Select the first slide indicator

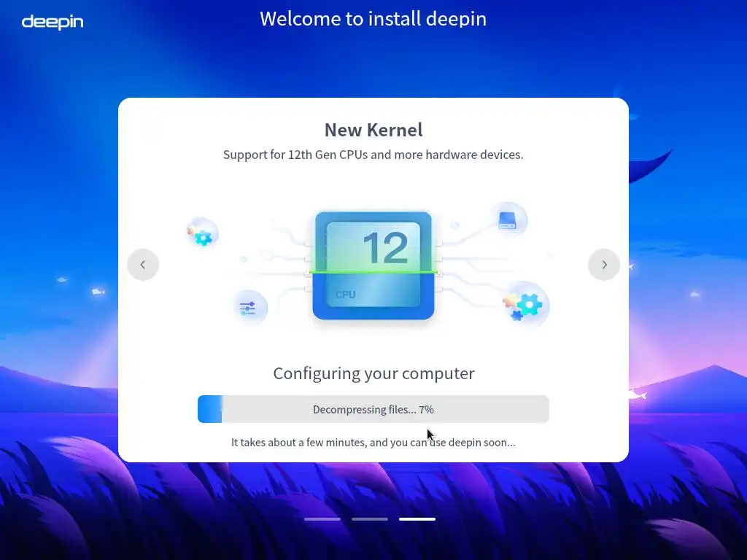(322, 519)
